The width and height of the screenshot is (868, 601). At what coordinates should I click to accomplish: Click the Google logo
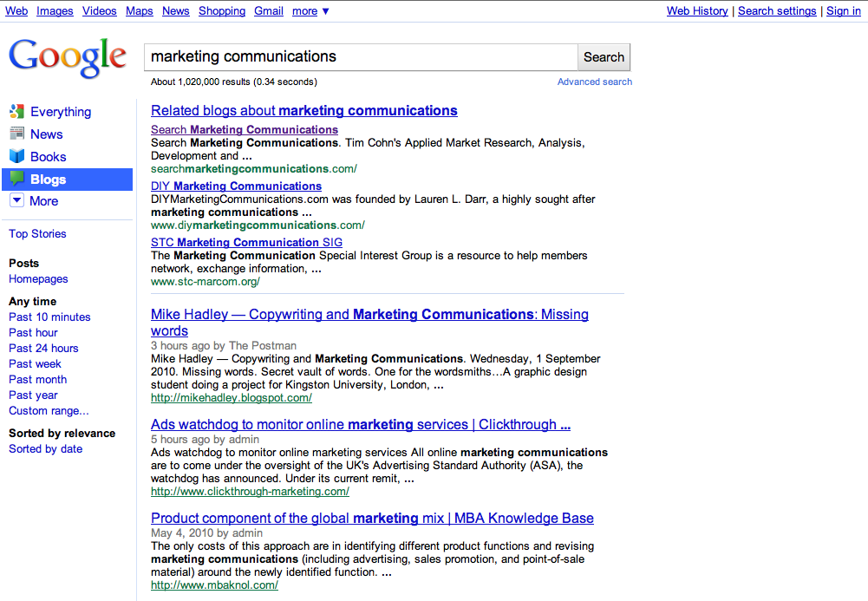68,57
